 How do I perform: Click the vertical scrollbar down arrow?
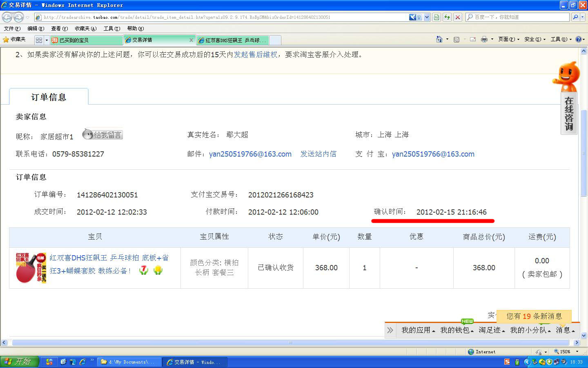584,335
